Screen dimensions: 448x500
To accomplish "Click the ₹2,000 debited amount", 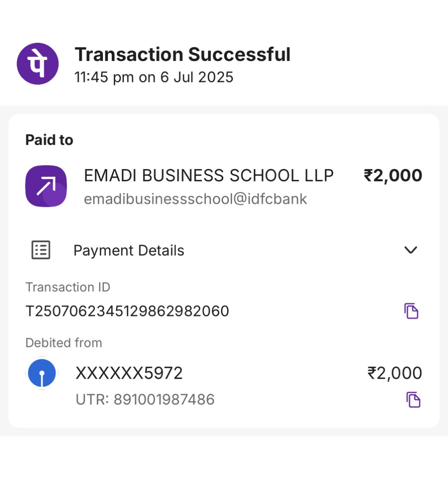I will (395, 373).
